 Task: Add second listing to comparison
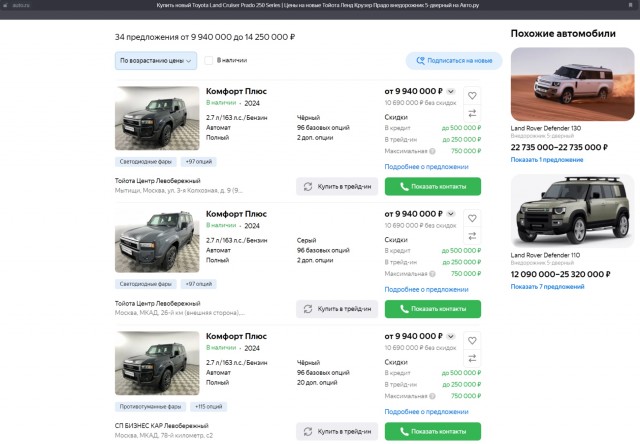472,236
